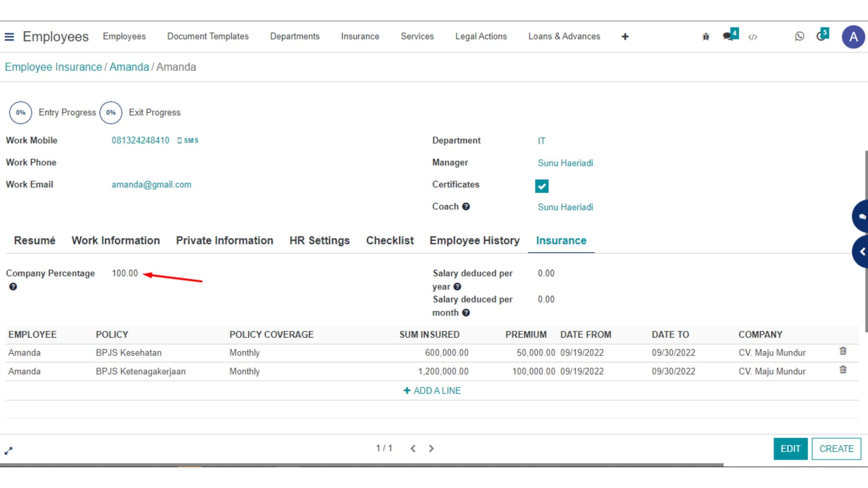Select the Insurance tab
Viewport: 868px width, 488px height.
pyautogui.click(x=561, y=240)
